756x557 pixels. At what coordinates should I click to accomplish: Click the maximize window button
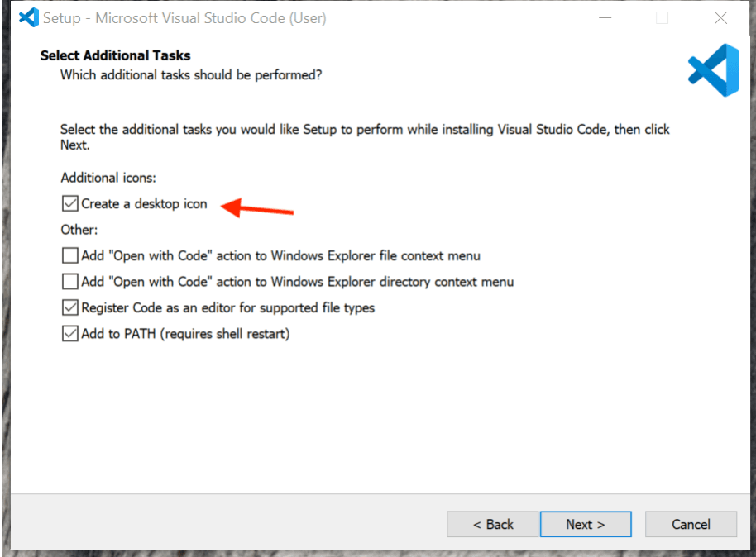[x=662, y=17]
